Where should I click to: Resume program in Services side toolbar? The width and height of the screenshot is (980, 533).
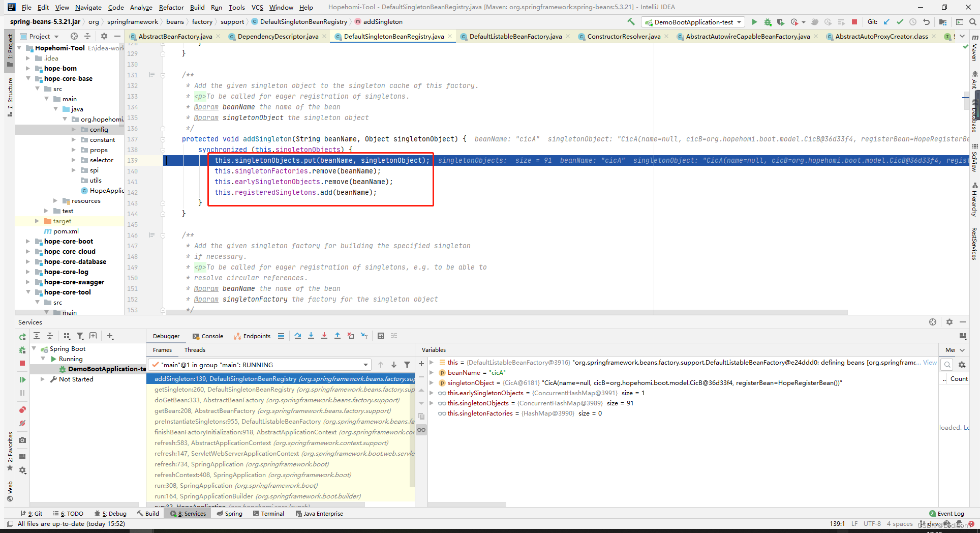click(22, 379)
